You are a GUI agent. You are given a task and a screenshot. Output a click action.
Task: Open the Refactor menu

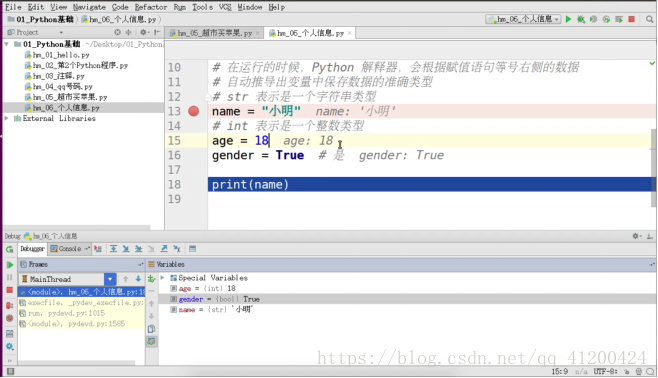(151, 7)
